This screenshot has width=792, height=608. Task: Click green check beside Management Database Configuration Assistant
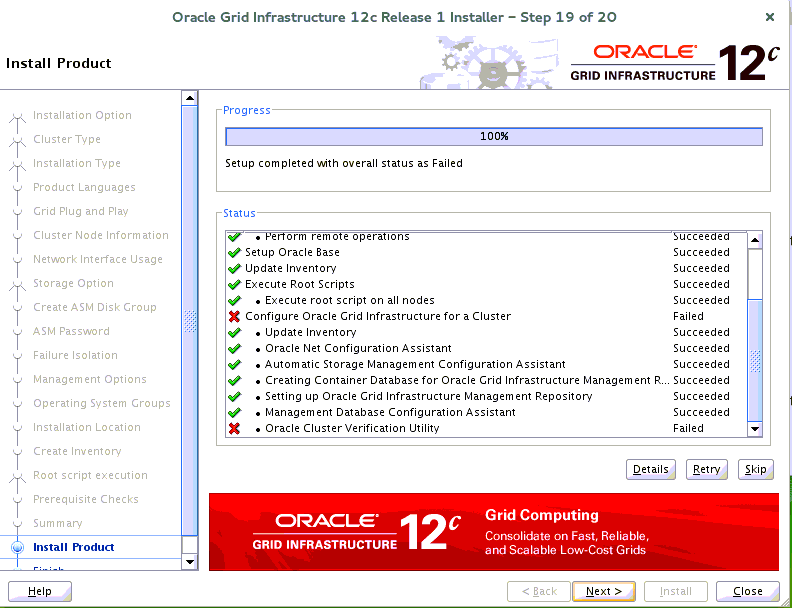pyautogui.click(x=234, y=412)
